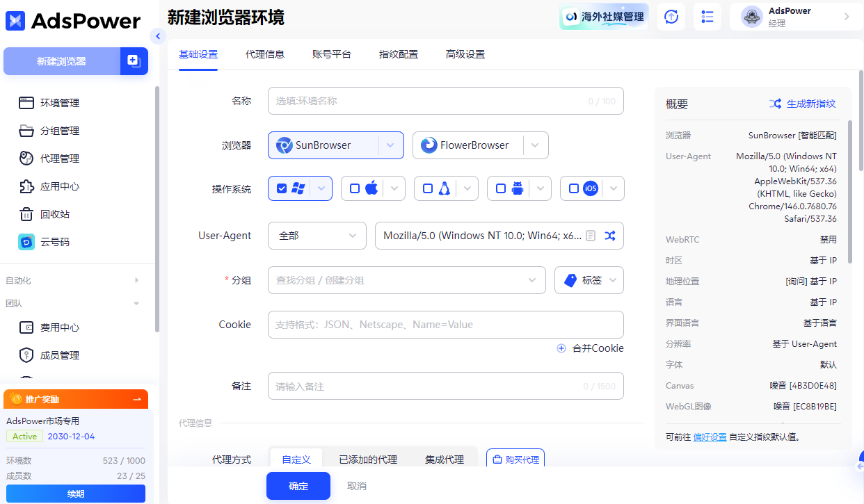Click the 确定 confirm button
This screenshot has height=504, width=864.
coord(298,485)
